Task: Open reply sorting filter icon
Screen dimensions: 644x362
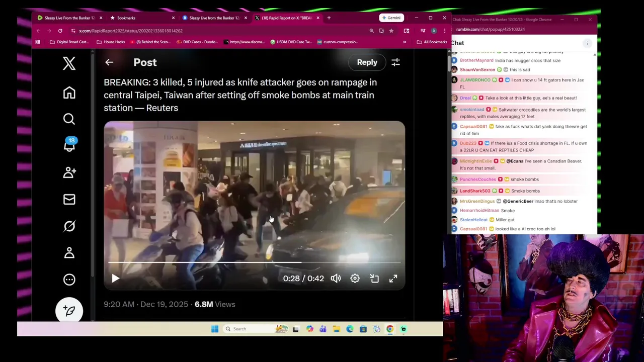Action: click(x=395, y=62)
